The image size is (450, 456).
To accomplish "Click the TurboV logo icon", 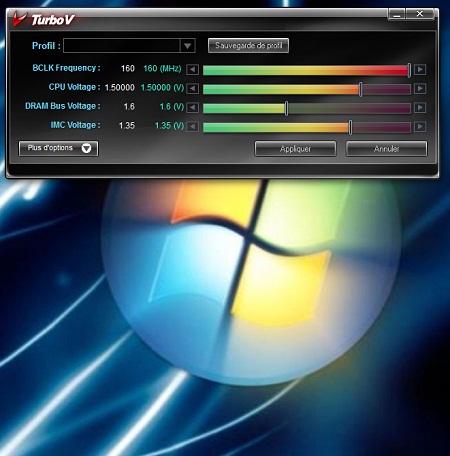I will [20, 19].
